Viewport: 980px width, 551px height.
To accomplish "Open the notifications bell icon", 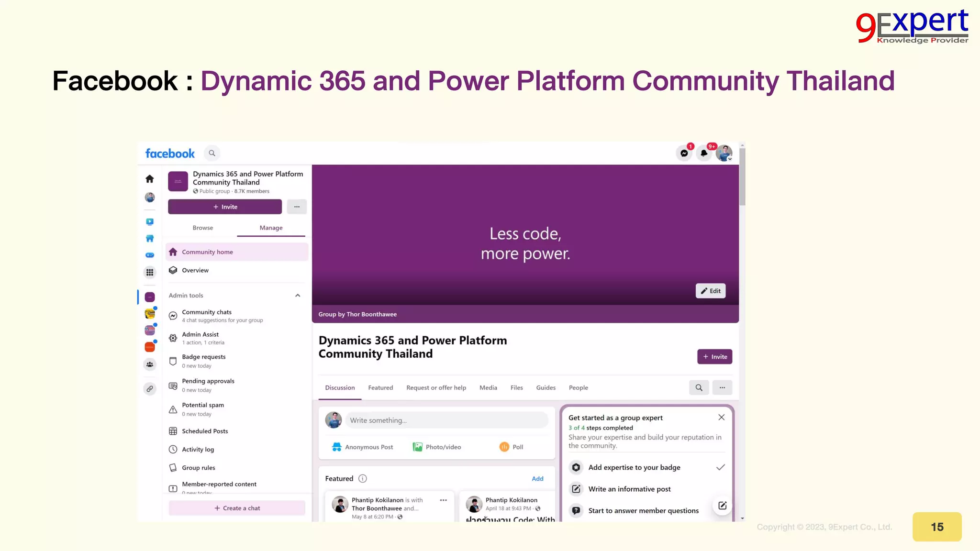I will coord(704,154).
